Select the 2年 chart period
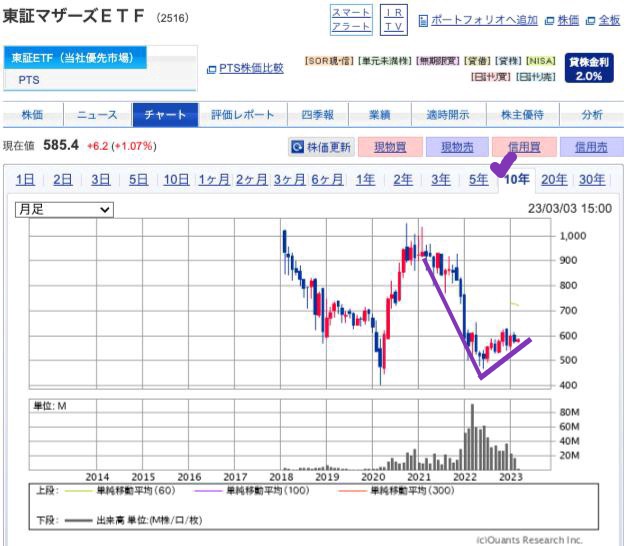The height and width of the screenshot is (546, 629). point(403,180)
